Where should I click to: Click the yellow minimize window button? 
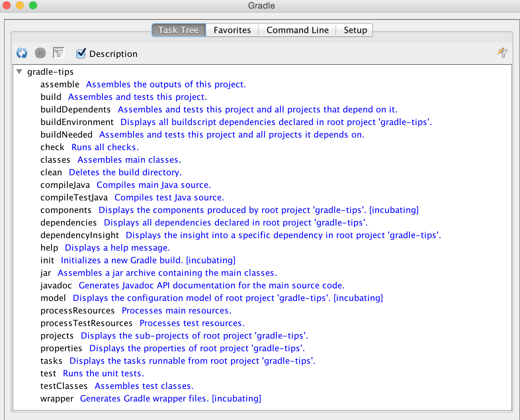[x=20, y=5]
